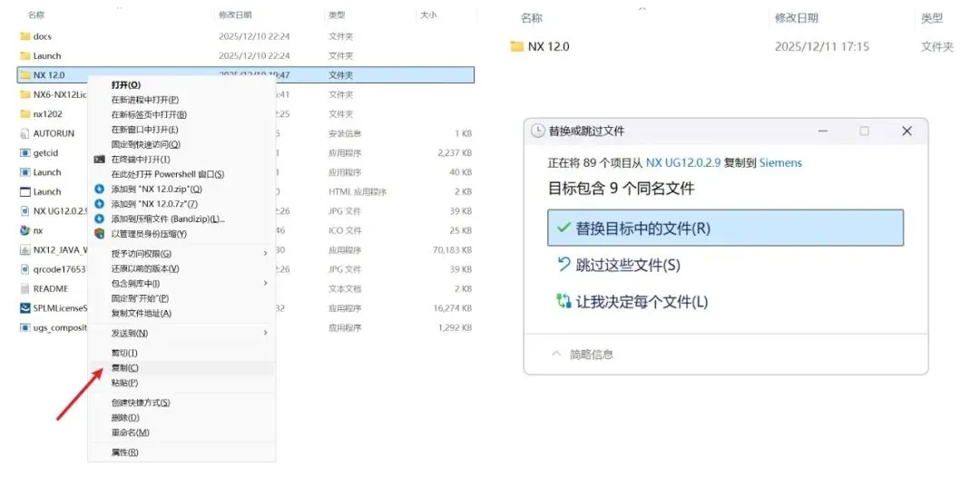Click the 文本文档 type cell of README
Screen dimensions: 980x477
click(345, 288)
